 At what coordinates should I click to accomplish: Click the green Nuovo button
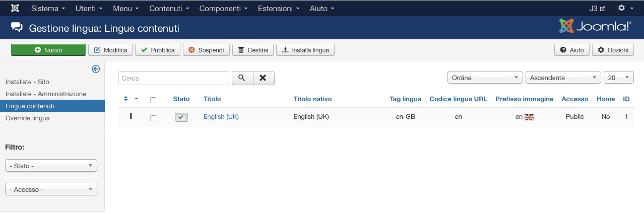pyautogui.click(x=48, y=50)
